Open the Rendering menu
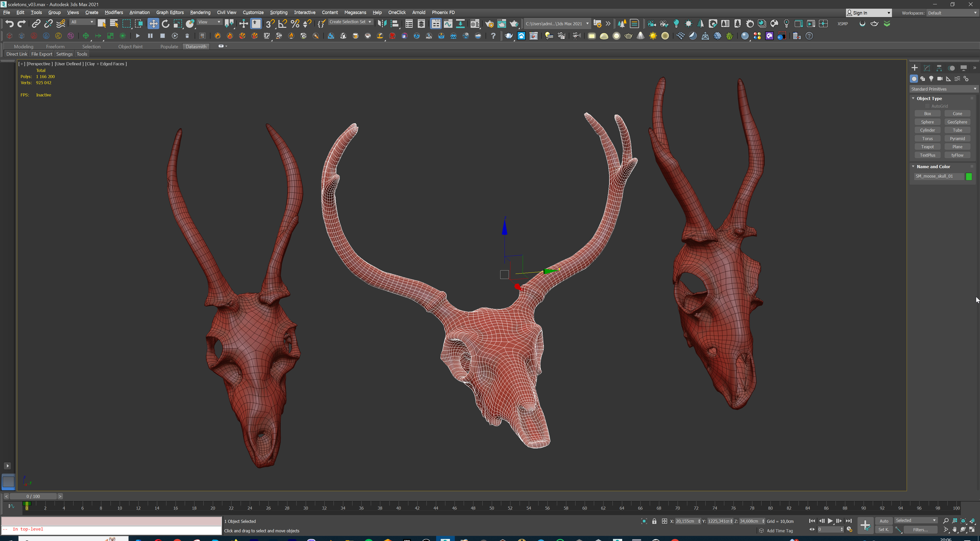The image size is (980, 541). [x=200, y=12]
